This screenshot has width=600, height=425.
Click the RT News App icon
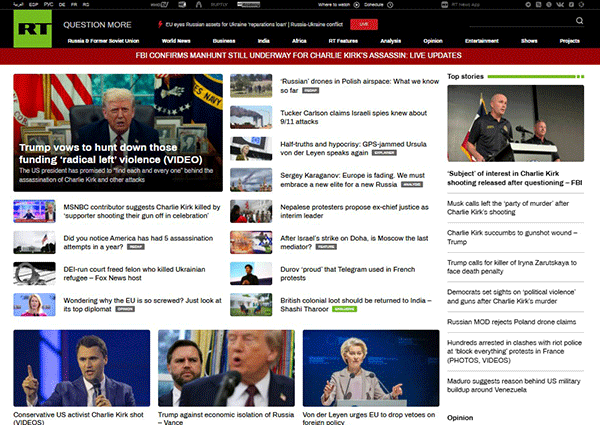[444, 5]
